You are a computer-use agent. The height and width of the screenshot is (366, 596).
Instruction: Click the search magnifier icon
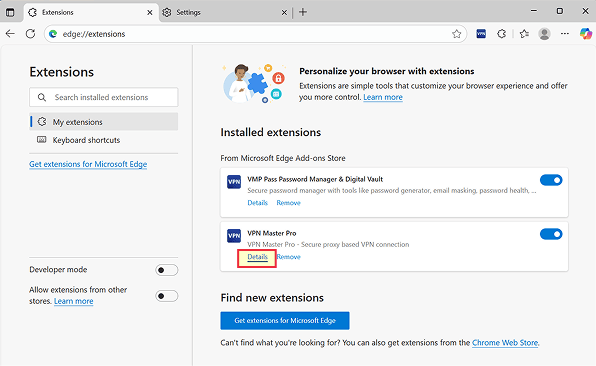pos(42,97)
